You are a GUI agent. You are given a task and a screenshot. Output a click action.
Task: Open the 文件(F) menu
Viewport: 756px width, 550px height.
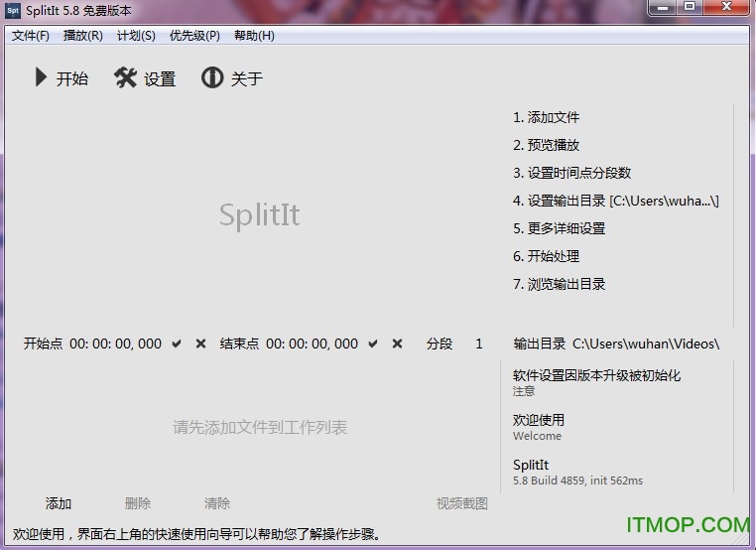pyautogui.click(x=31, y=36)
